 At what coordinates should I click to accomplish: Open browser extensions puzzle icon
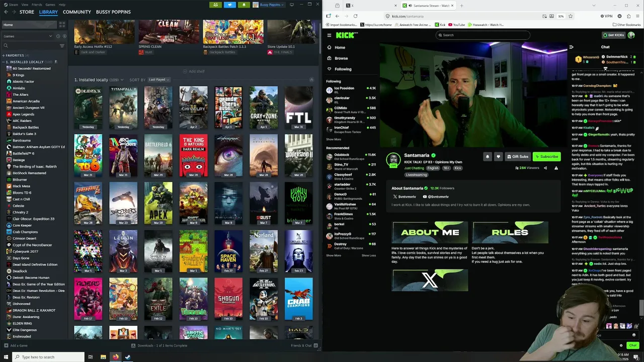click(x=629, y=16)
